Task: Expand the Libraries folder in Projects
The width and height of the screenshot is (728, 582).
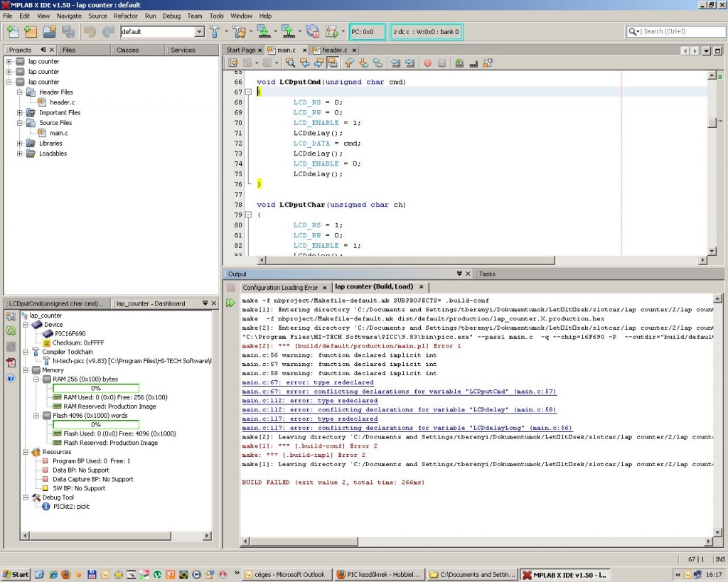Action: click(20, 144)
